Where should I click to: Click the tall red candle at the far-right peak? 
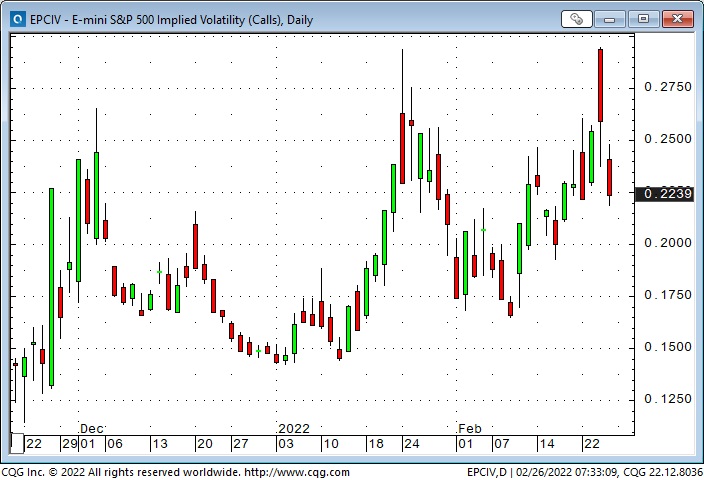click(x=600, y=85)
